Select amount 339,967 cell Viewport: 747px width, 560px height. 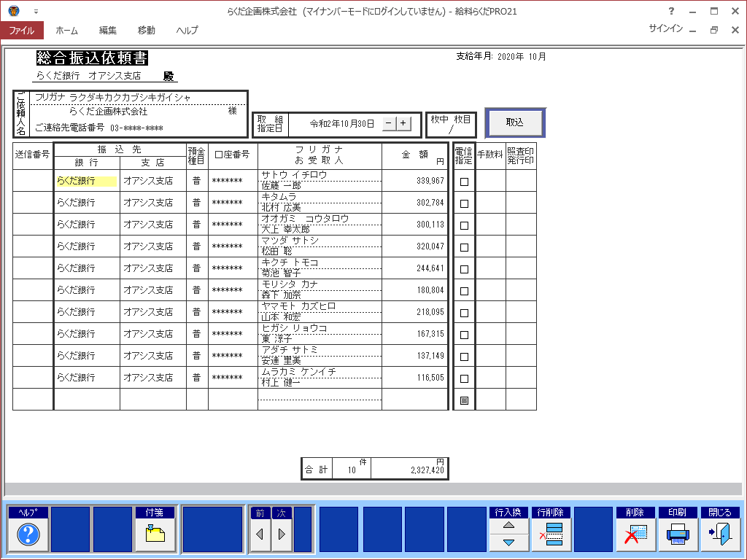tap(414, 181)
